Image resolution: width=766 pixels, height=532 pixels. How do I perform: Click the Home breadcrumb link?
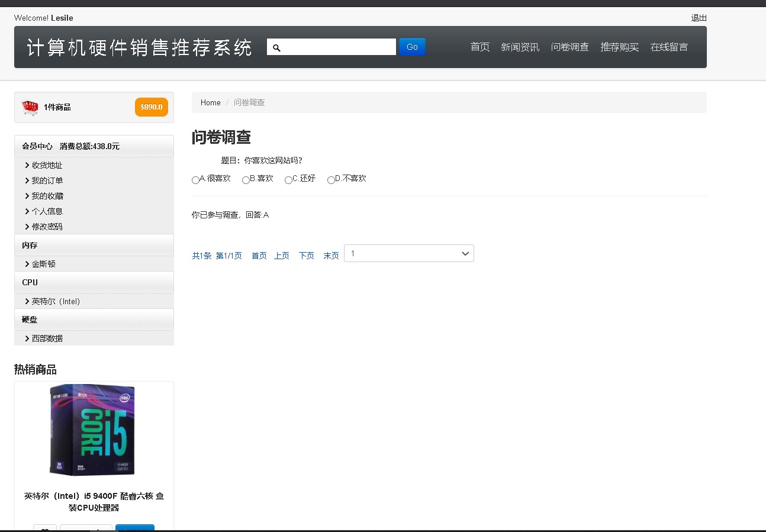pos(210,102)
